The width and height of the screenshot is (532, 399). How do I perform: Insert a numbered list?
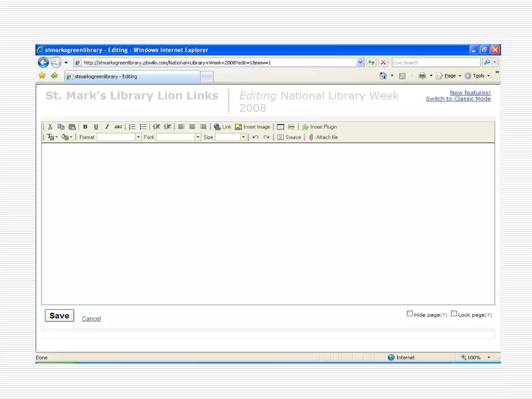[132, 127]
